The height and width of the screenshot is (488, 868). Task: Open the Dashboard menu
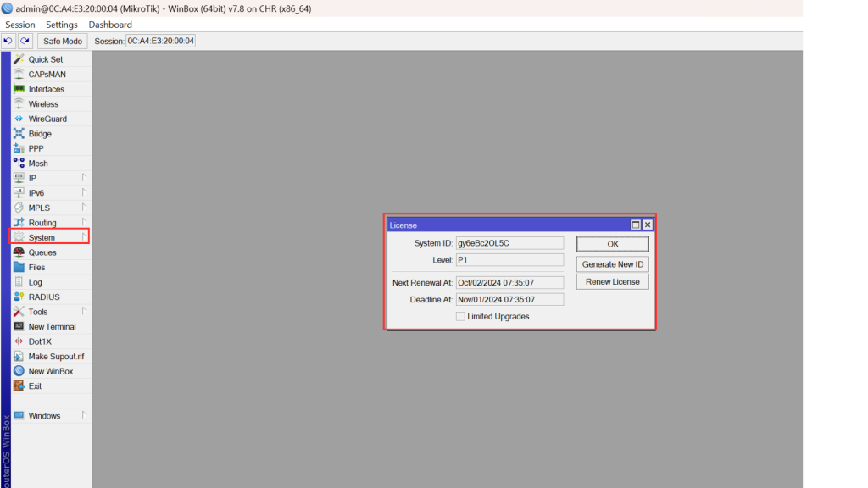[110, 25]
